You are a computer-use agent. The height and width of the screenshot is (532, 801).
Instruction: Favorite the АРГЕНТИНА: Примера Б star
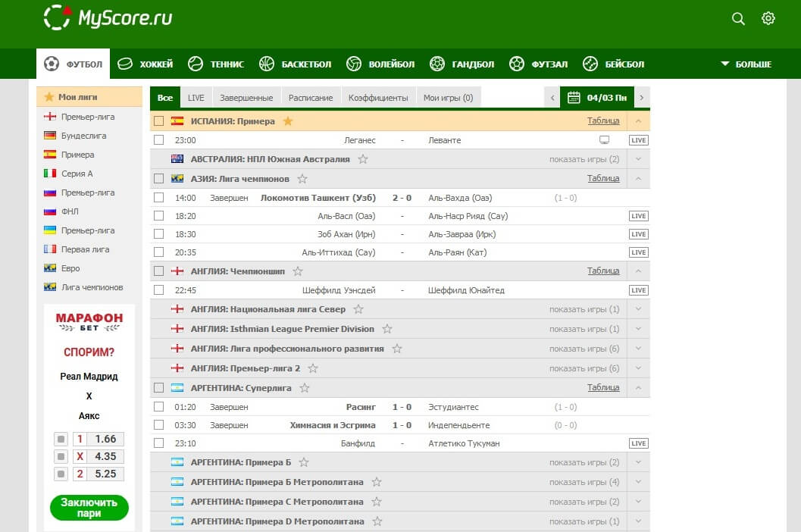304,462
